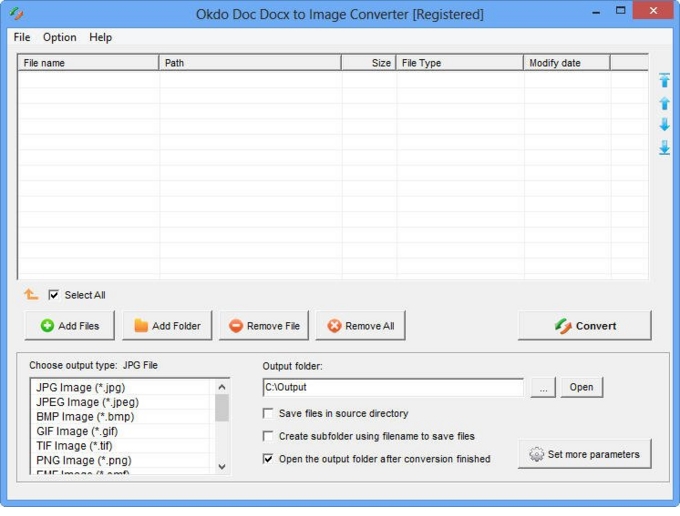
Task: Select JPEG Image (*.jpeg) output type
Action: click(x=122, y=402)
